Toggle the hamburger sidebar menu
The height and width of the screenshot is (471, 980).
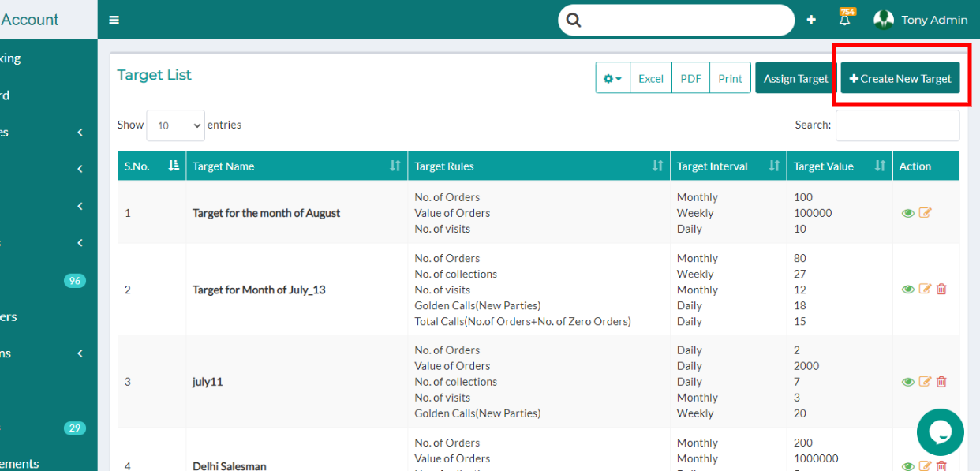coord(114,20)
